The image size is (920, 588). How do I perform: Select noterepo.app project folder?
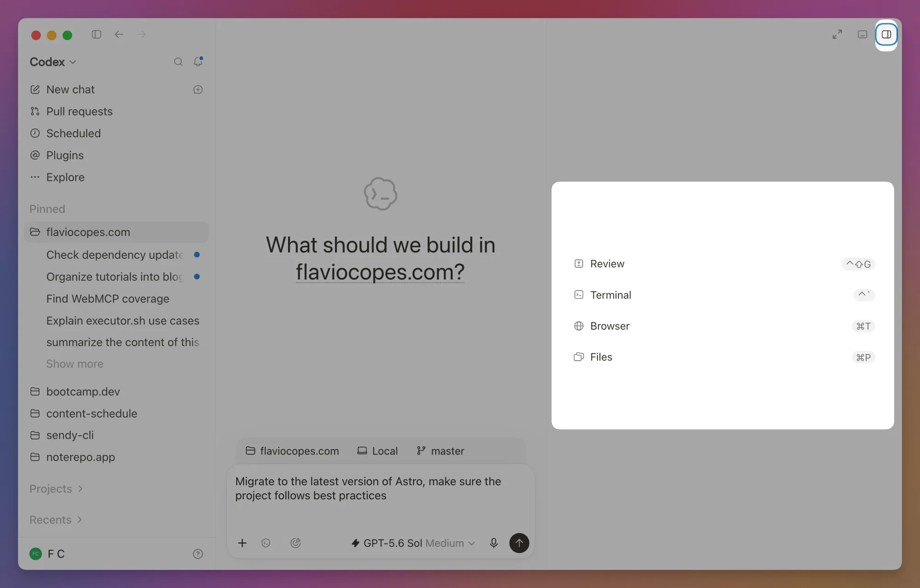(x=72, y=457)
